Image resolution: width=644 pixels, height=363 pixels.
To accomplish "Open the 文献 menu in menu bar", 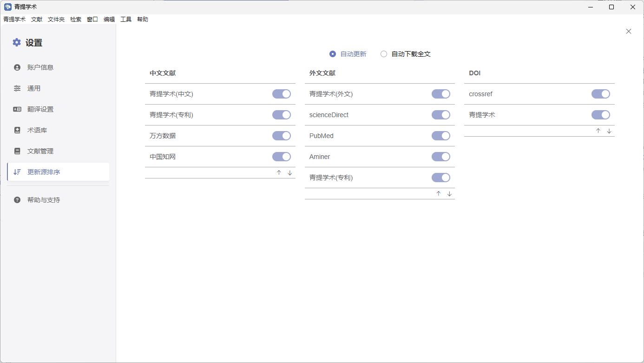I will point(37,20).
